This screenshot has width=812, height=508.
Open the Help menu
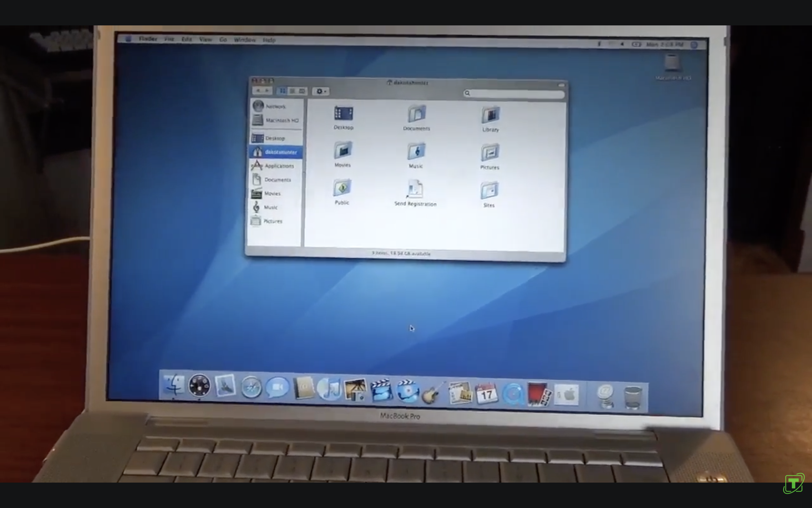click(269, 40)
